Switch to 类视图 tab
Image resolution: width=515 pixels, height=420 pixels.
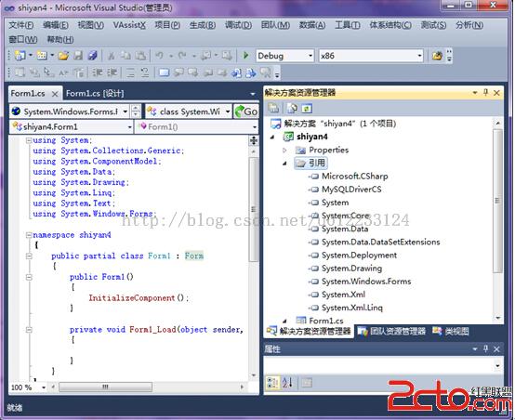451,332
